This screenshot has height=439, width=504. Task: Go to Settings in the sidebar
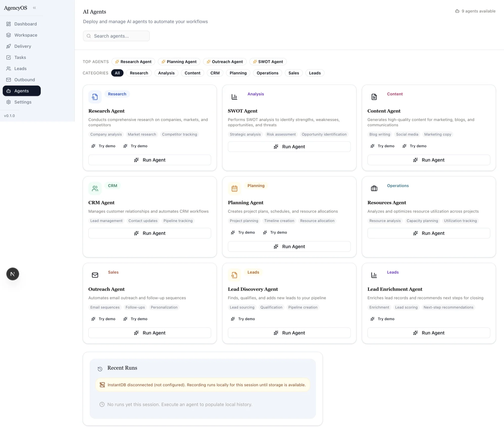click(x=23, y=102)
